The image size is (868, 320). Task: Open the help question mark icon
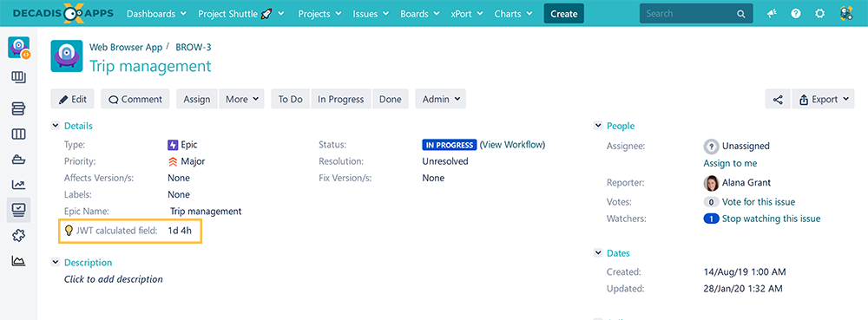click(796, 14)
